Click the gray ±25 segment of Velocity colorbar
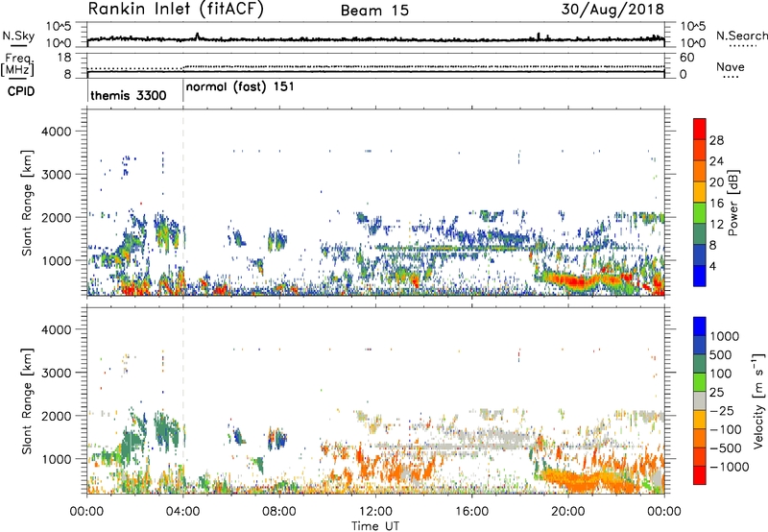768x532 pixels. click(x=700, y=400)
